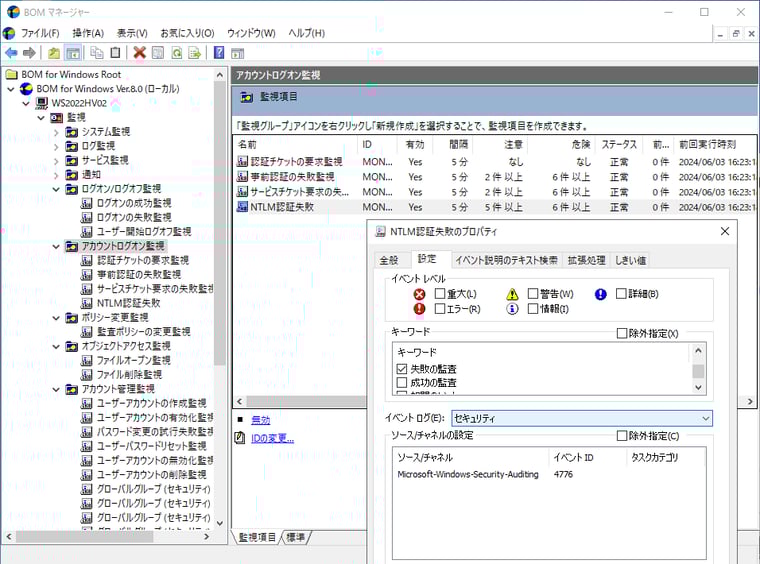Image resolution: width=760 pixels, height=564 pixels.
Task: Switch to the 標準 view tab at bottom
Action: 296,537
